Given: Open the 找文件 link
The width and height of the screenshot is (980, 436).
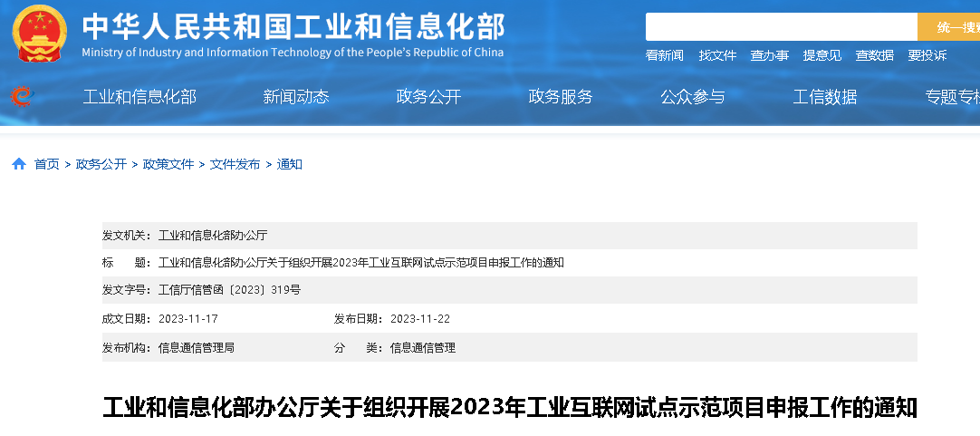Looking at the screenshot, I should (717, 55).
